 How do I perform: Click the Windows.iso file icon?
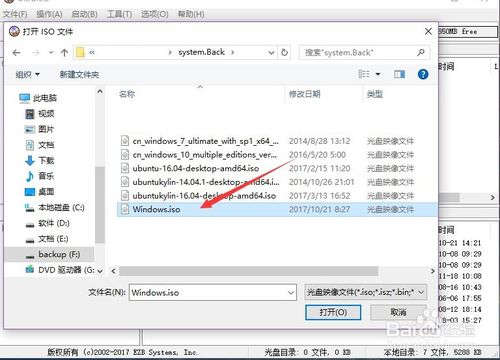point(125,209)
